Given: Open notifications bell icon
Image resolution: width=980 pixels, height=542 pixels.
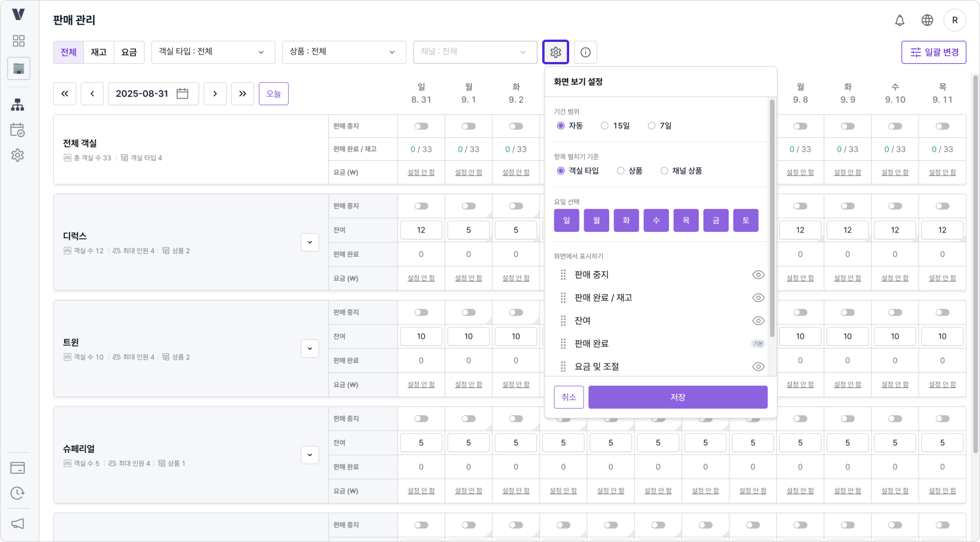Looking at the screenshot, I should coord(900,20).
